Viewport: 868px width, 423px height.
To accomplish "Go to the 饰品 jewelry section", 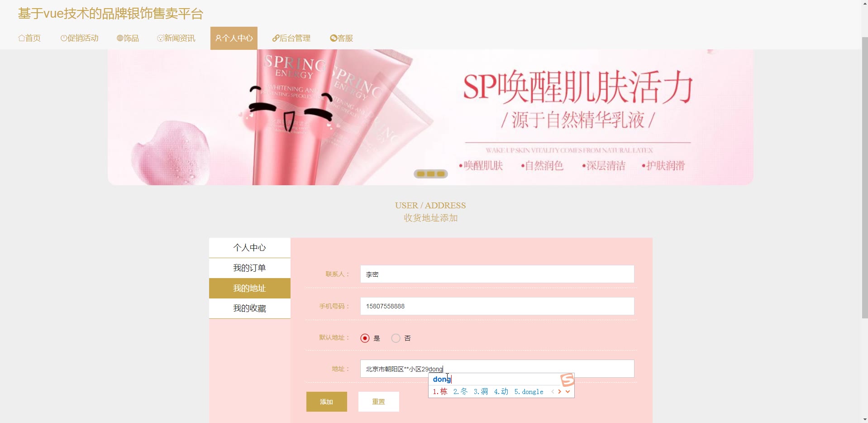I will click(128, 38).
